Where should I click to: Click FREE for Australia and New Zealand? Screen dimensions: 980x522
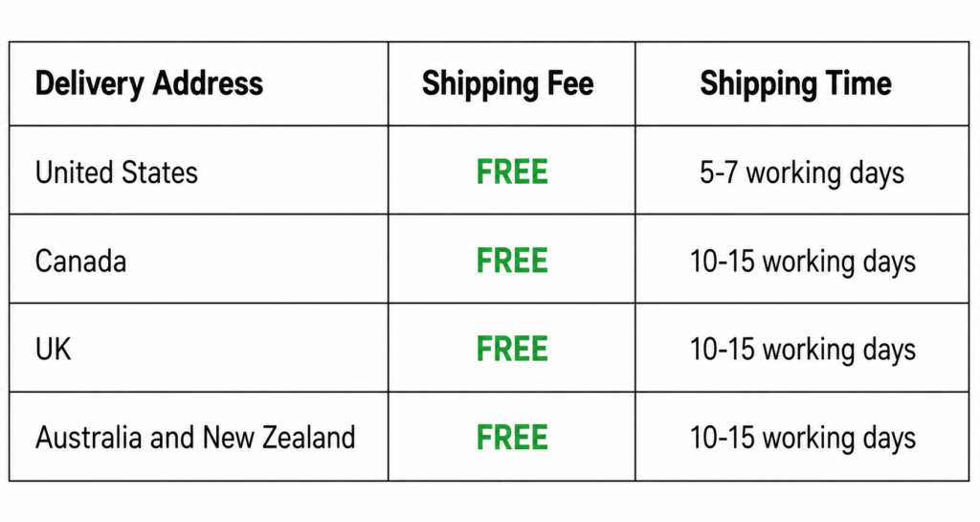pos(512,437)
